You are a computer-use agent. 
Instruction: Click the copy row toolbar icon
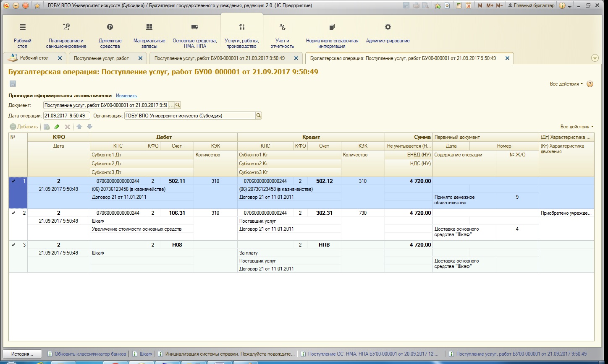[47, 127]
